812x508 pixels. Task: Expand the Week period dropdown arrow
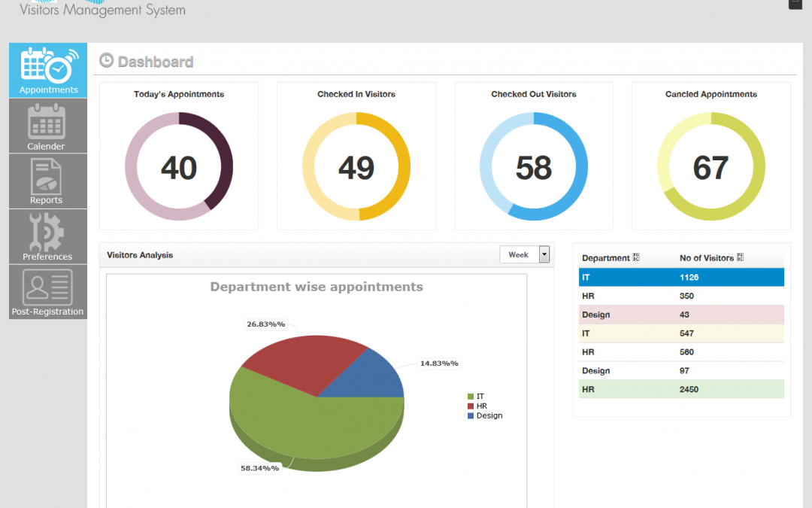click(544, 254)
